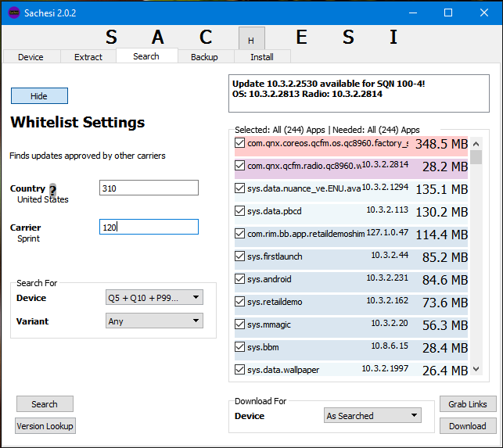Viewport: 503px width, 448px height.
Task: Click the 85.2 MB size value
Action: [x=445, y=257]
